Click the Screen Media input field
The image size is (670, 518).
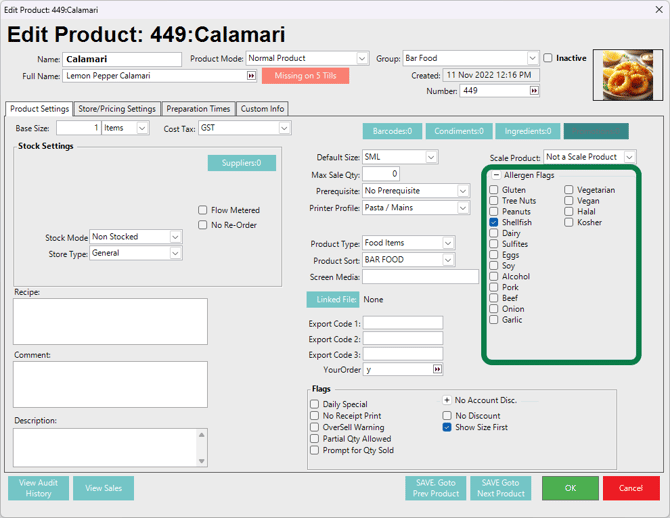click(x=420, y=277)
